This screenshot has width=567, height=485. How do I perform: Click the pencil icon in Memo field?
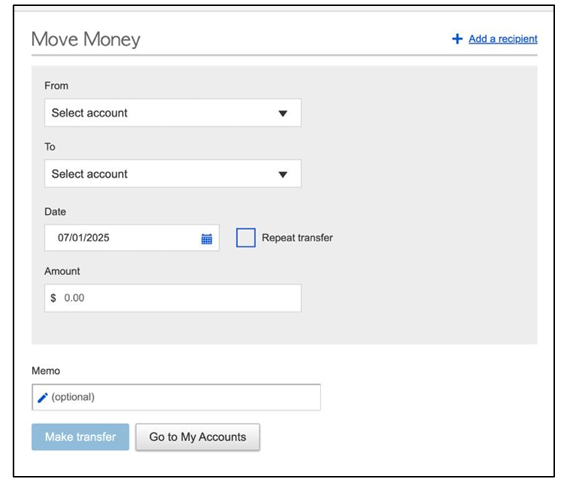(43, 397)
